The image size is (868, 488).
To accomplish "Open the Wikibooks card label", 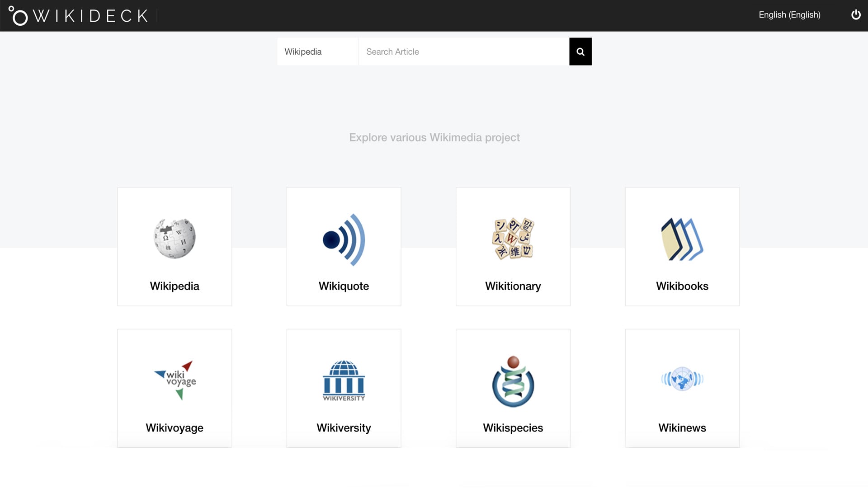I will [682, 286].
